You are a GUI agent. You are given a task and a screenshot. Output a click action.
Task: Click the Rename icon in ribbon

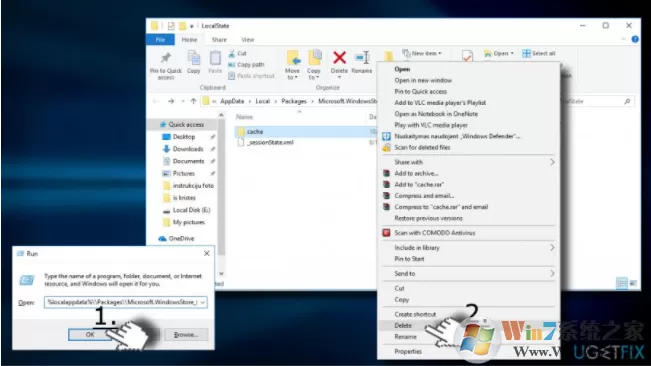click(x=362, y=58)
